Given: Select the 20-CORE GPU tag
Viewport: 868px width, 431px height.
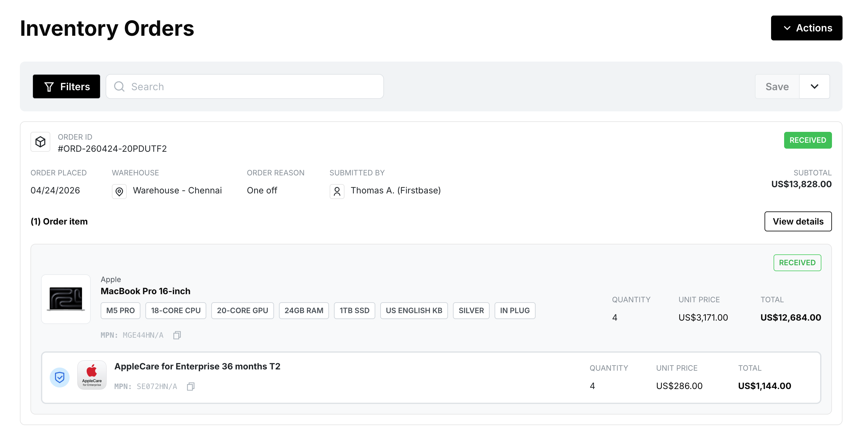Looking at the screenshot, I should pyautogui.click(x=243, y=311).
